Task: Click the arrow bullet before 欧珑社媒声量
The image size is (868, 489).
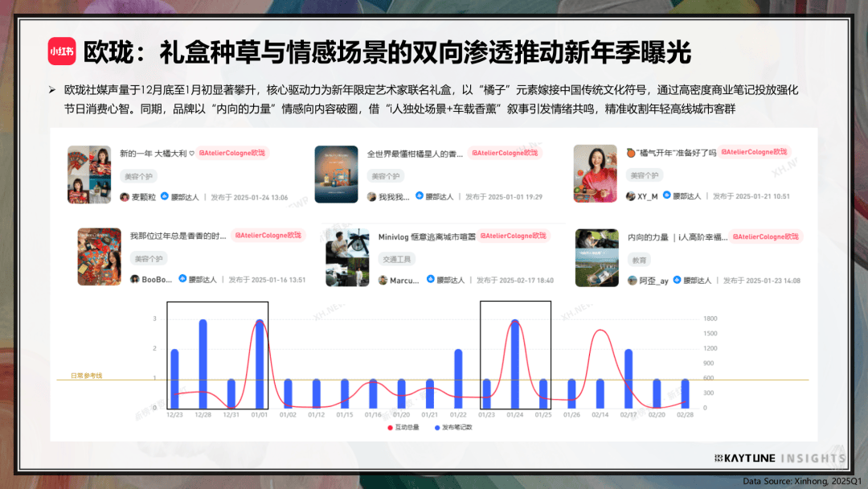Action: point(52,90)
